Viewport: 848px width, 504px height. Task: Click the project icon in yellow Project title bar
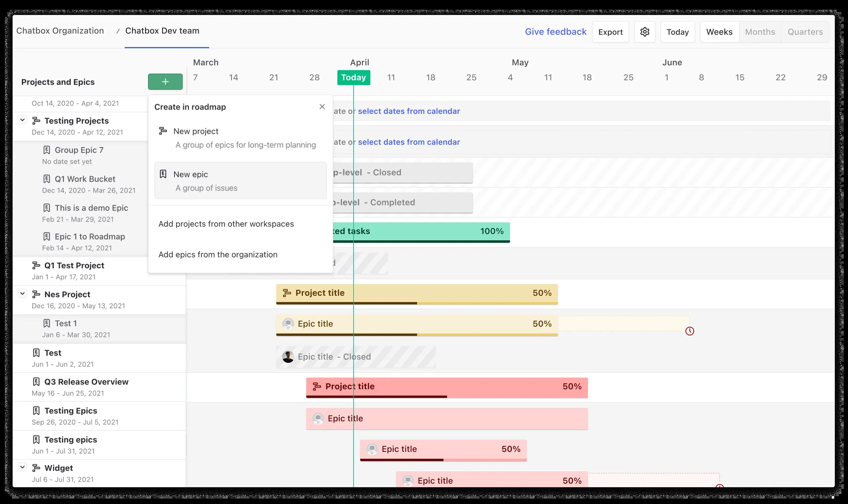(287, 293)
